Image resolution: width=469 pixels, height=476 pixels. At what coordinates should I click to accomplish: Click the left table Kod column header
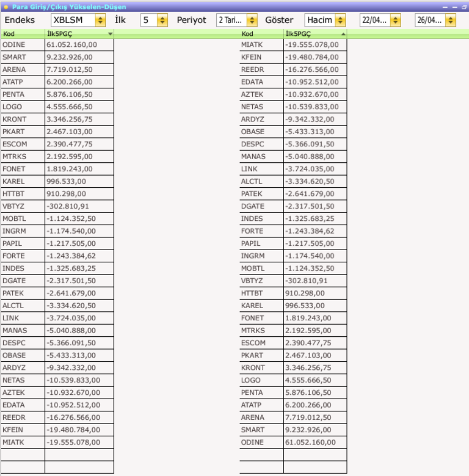coord(23,34)
